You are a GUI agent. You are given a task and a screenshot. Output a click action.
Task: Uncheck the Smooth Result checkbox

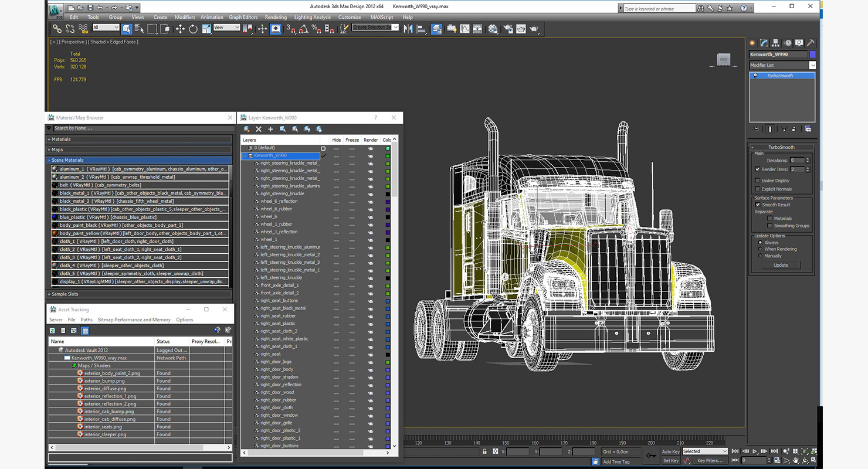[x=758, y=205]
